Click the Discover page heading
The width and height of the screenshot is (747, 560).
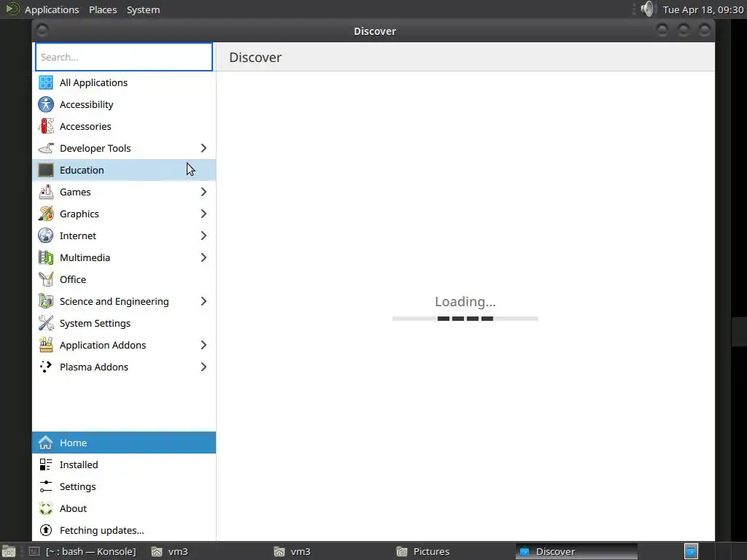(x=255, y=57)
